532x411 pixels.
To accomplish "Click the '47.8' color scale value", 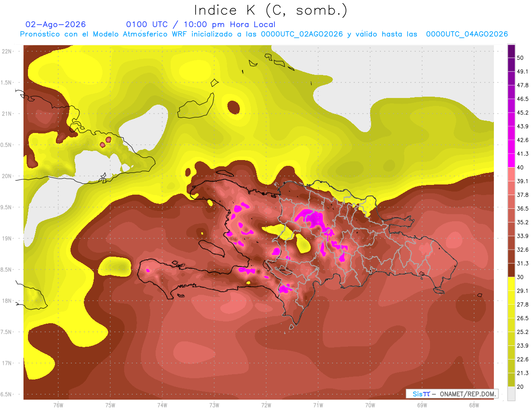I will click(x=523, y=85).
